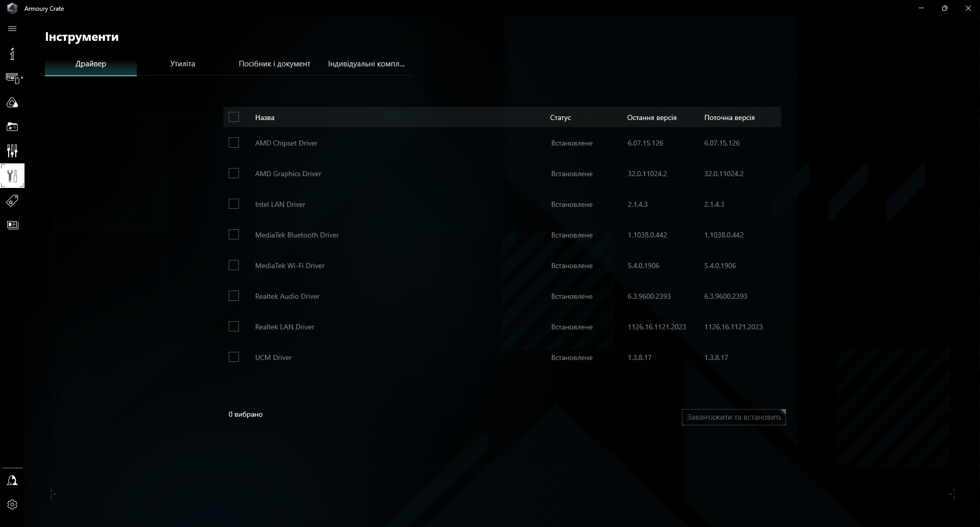Expand the sidebar with the hamburger menu
The image size is (980, 527).
point(12,29)
